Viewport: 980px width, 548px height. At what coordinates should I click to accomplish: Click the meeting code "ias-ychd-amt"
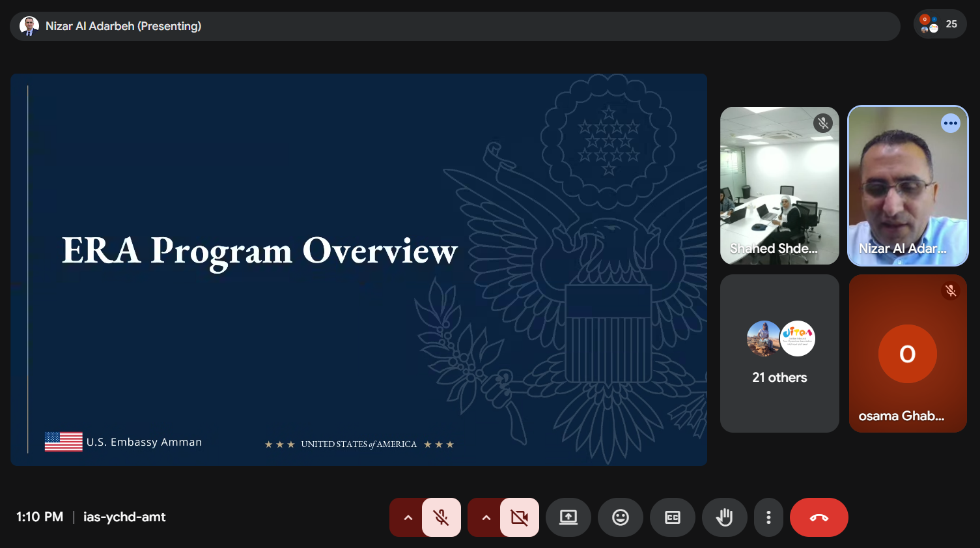(124, 517)
